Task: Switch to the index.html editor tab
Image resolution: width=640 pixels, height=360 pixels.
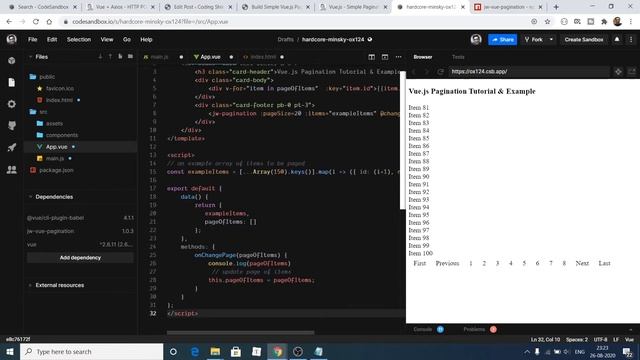Action: (x=263, y=57)
